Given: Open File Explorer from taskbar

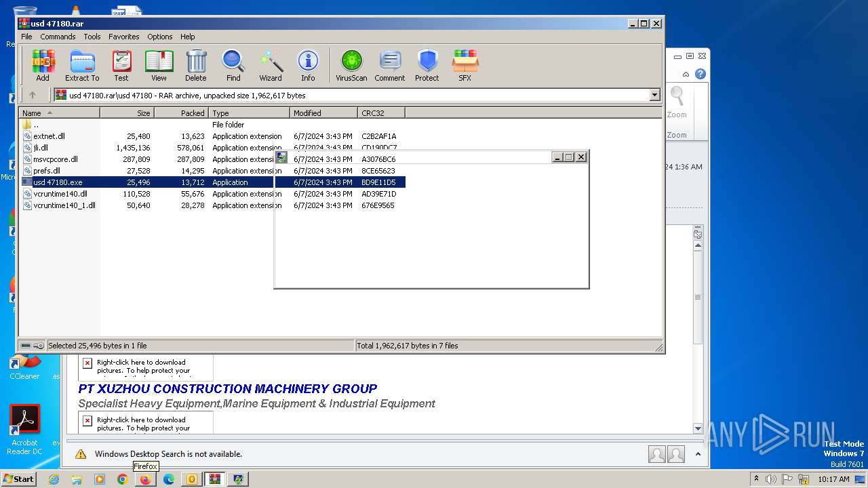Looking at the screenshot, I should 77,479.
